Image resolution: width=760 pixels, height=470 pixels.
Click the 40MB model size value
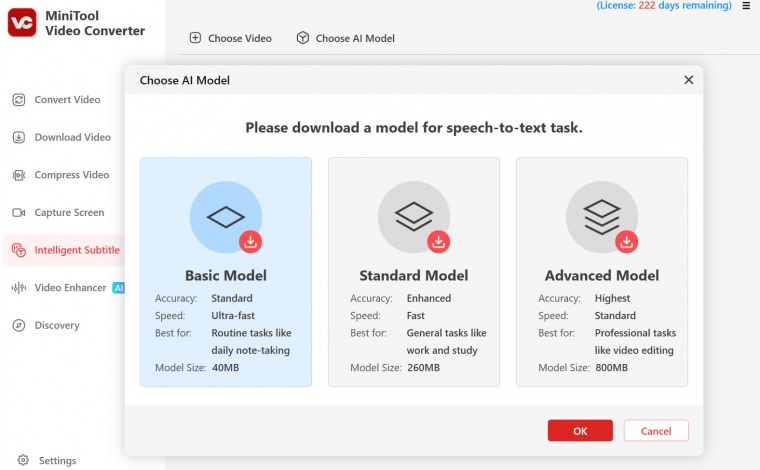pos(226,368)
